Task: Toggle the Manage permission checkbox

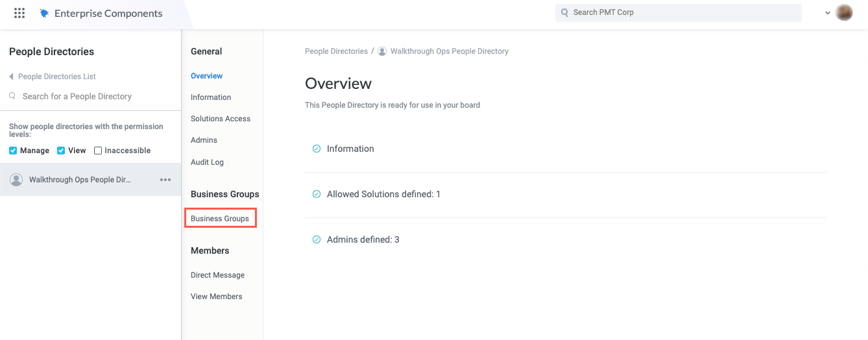Action: pos(13,151)
